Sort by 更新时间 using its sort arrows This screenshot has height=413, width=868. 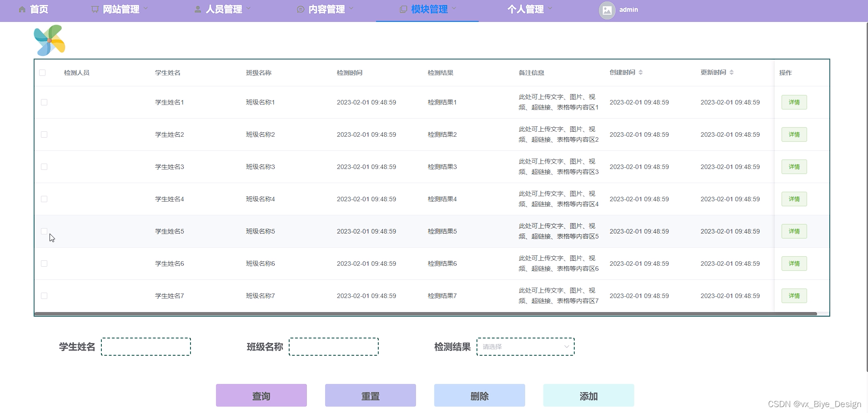coord(732,72)
